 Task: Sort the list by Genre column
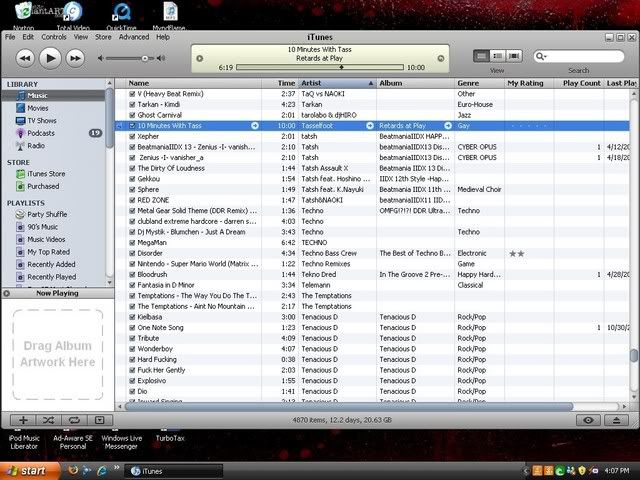tap(468, 83)
